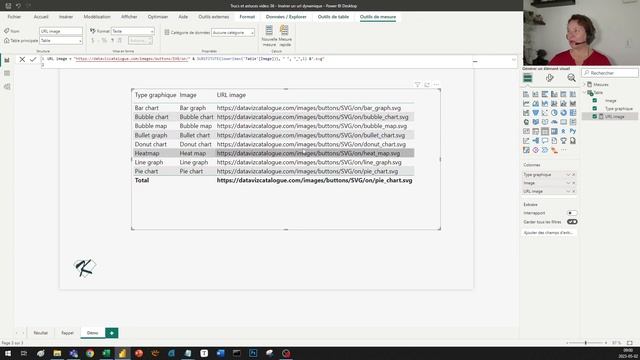Toggle Garder tous les filtres switch
This screenshot has height=360, width=640.
coord(572,222)
